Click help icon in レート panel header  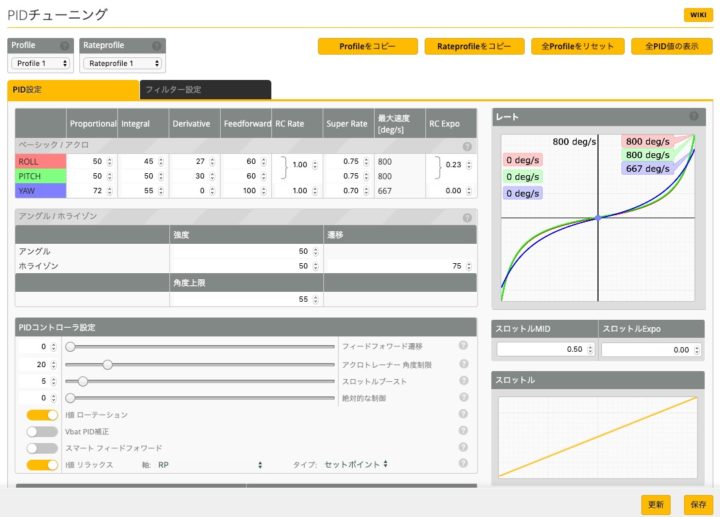pyautogui.click(x=694, y=116)
